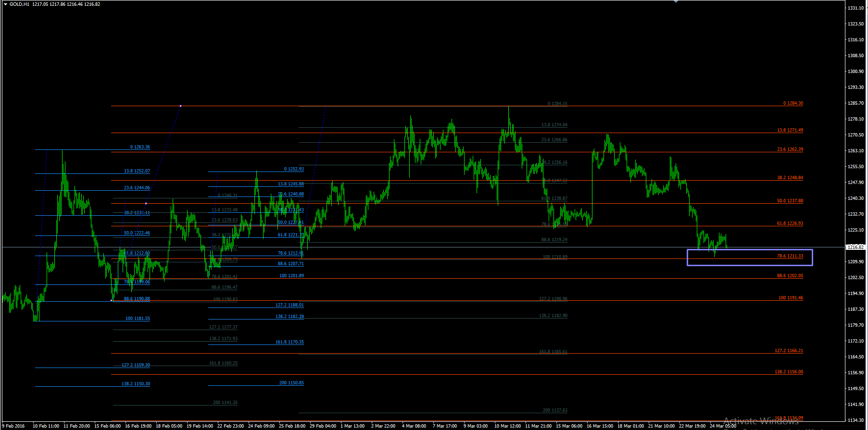Select the red Fibonacci label 88.6 1202.05
This screenshot has height=430, width=868.
790,276
